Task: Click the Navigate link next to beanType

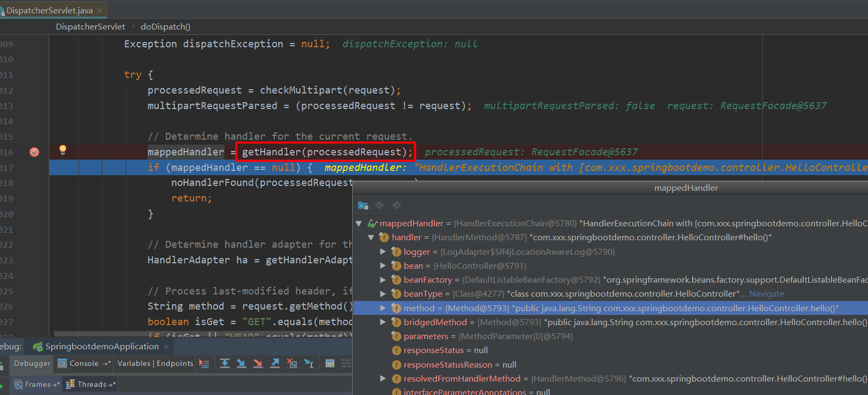Action: click(x=767, y=294)
